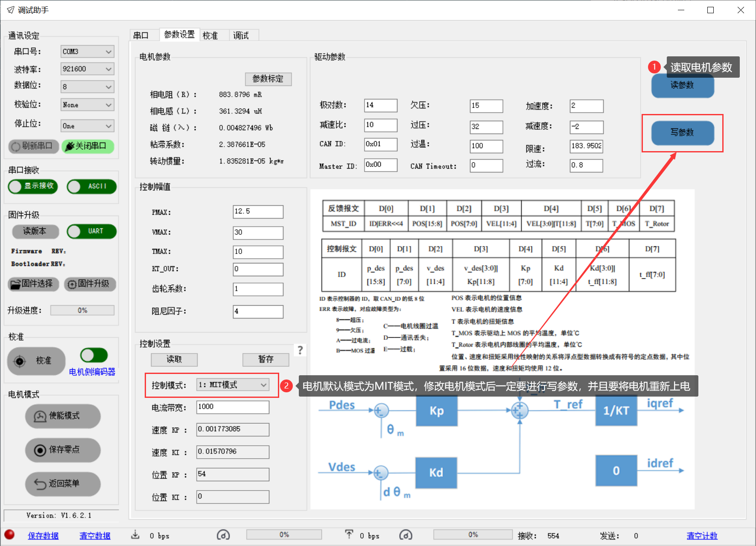This screenshot has height=546, width=756.
Task: Open 固件选择 folder icon button
Action: click(33, 284)
